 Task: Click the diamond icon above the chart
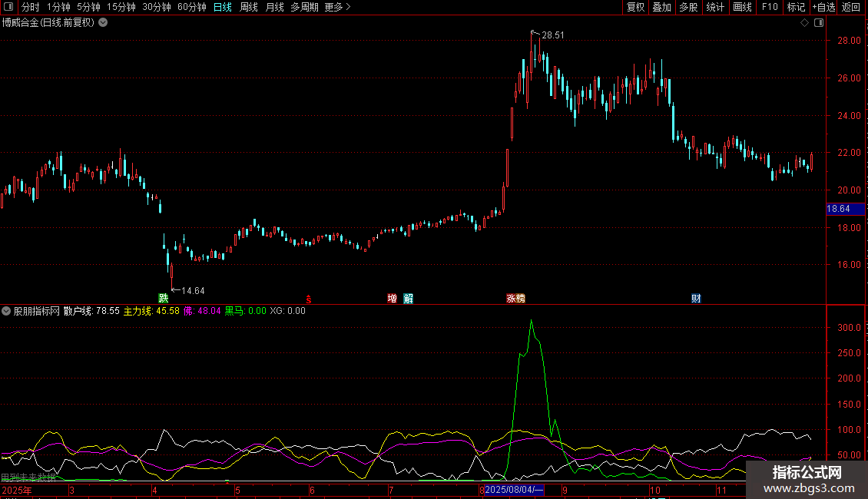(805, 23)
